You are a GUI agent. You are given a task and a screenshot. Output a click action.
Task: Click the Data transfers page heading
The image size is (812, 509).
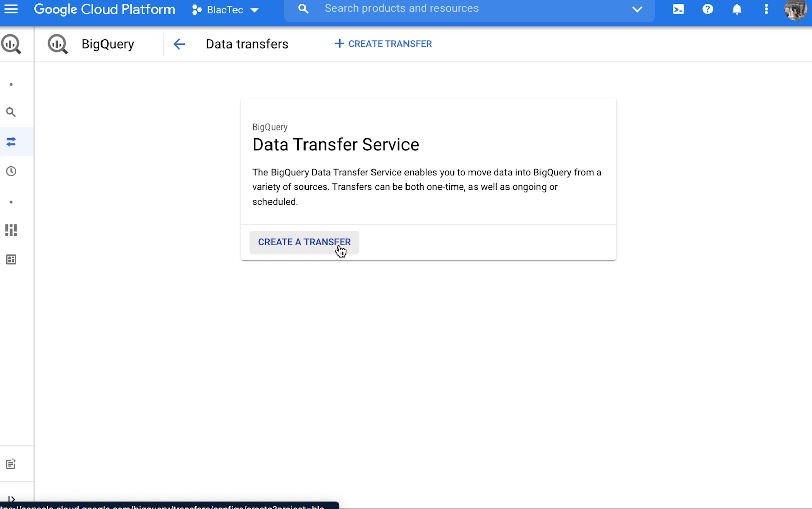[x=247, y=44]
